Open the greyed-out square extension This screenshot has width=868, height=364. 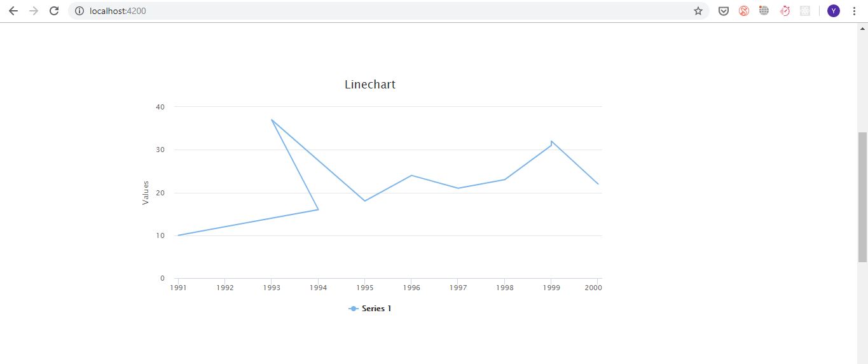(805, 11)
